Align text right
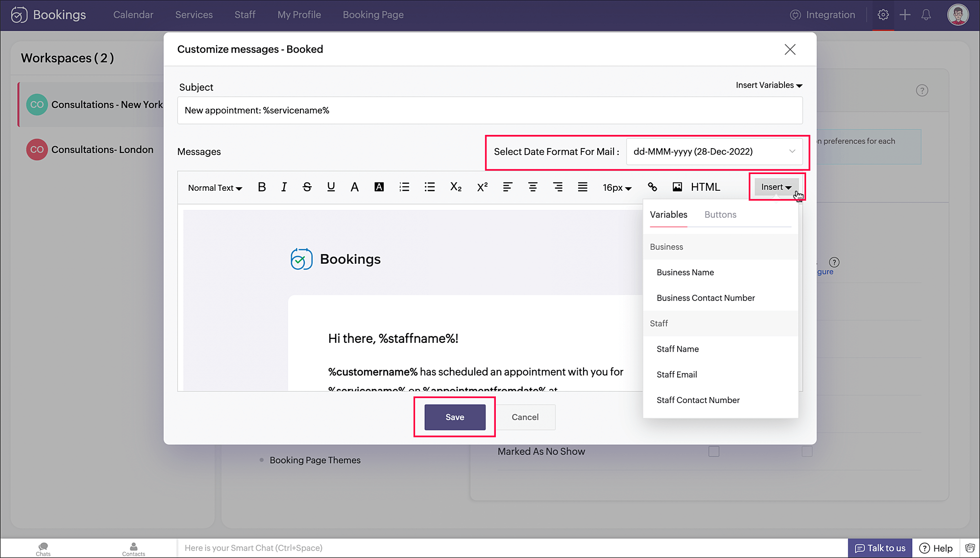This screenshot has width=980, height=558. (558, 187)
